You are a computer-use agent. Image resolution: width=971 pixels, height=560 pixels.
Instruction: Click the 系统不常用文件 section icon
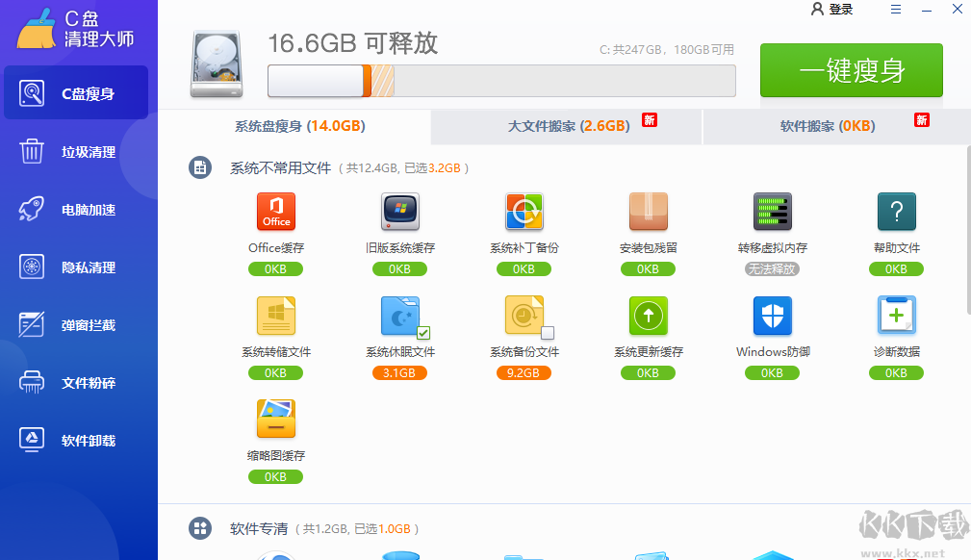coord(200,167)
